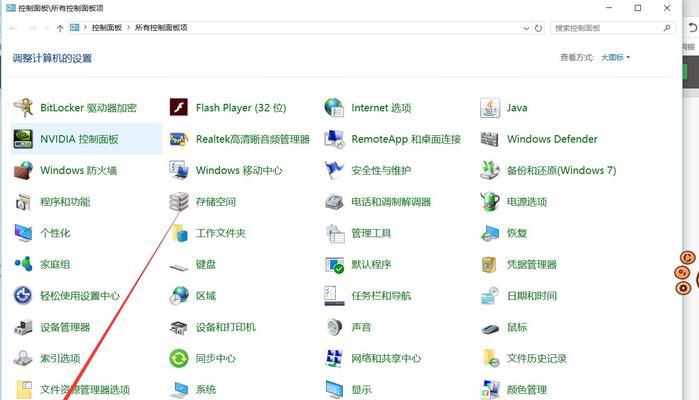Open 声音 speaker icon
Image resolution: width=699 pixels, height=400 pixels.
(334, 327)
